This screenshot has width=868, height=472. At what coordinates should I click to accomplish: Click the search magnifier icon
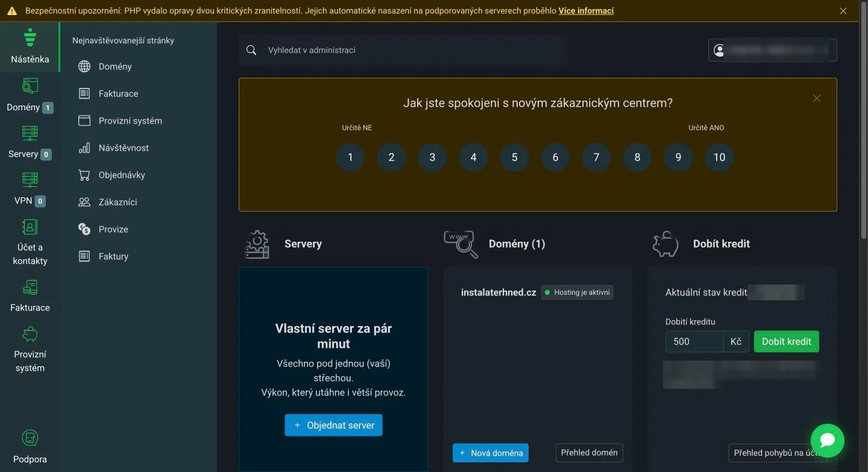pos(251,50)
